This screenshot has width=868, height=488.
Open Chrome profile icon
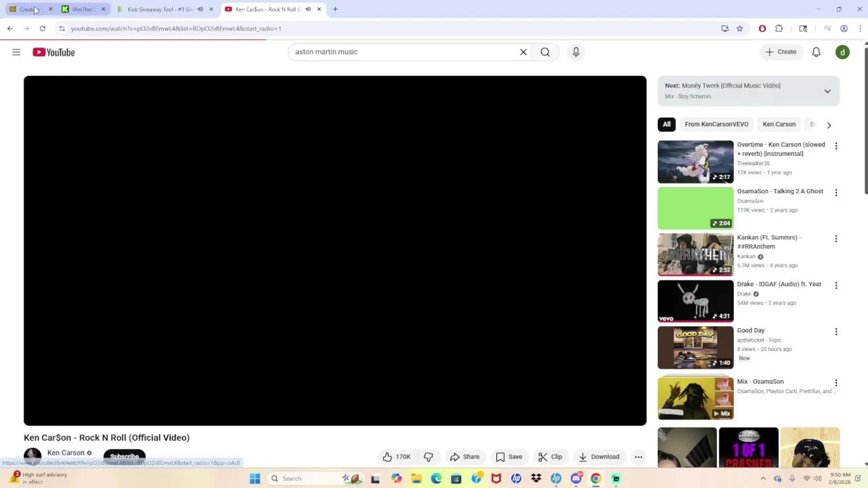pos(844,28)
